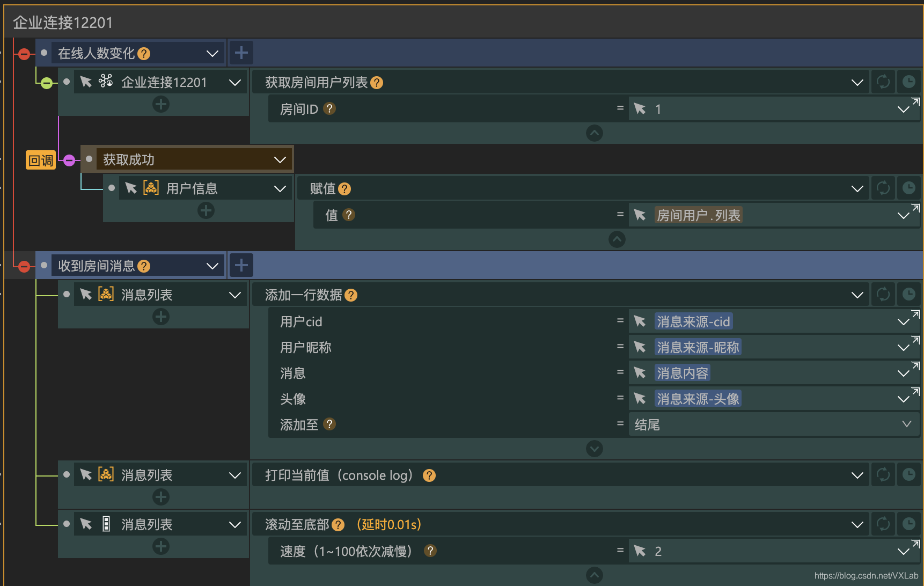Toggle parameters arrow under 添加一行数据
924x586 pixels.
coord(595,449)
